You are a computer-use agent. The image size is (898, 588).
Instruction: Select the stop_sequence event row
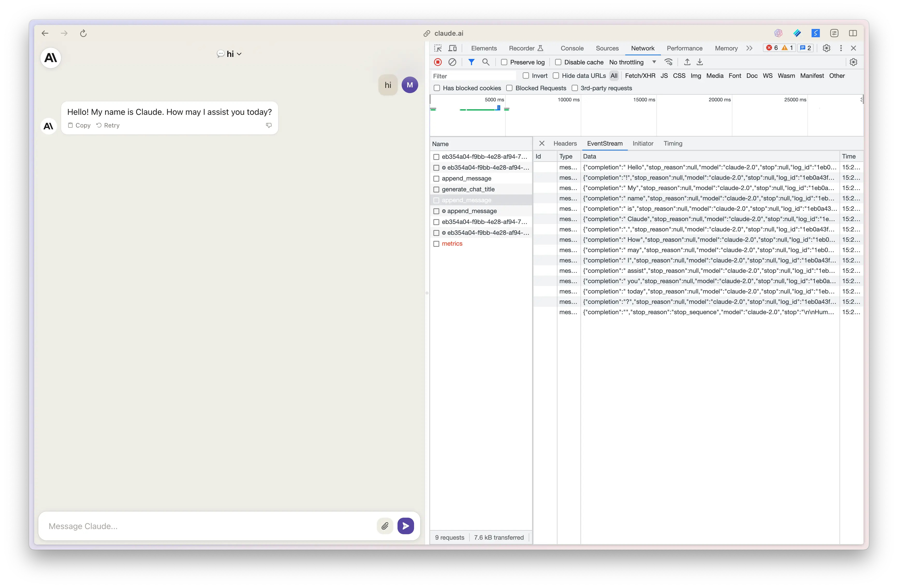click(698, 312)
